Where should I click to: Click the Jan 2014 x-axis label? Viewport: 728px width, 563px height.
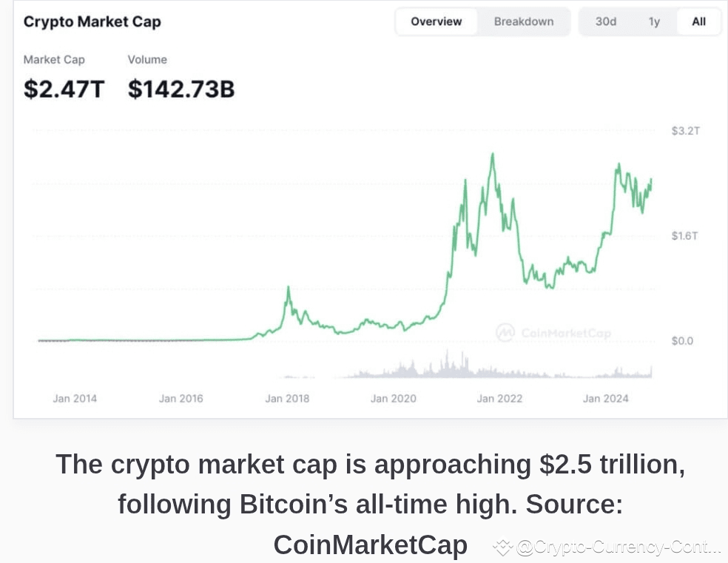click(75, 398)
